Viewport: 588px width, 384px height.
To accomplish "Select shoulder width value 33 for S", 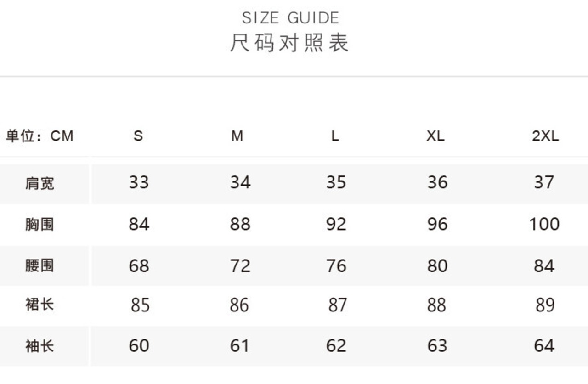I will [x=139, y=182].
